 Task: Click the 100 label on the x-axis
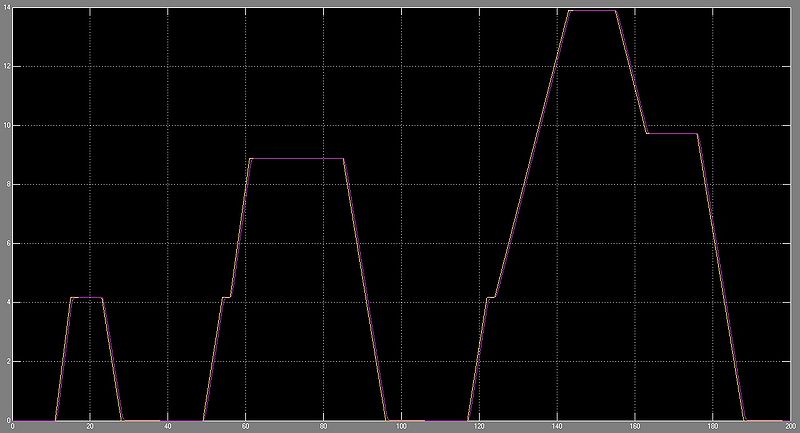point(401,426)
